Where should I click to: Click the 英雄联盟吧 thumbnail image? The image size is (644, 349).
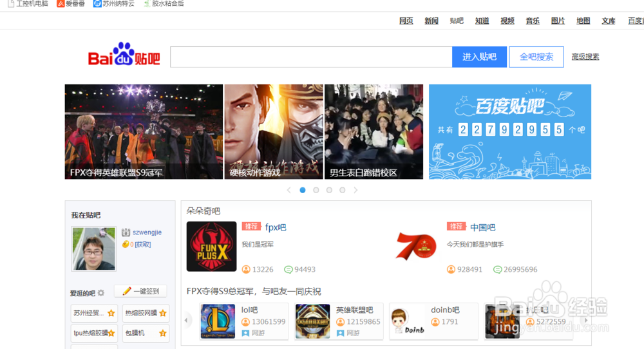[312, 321]
